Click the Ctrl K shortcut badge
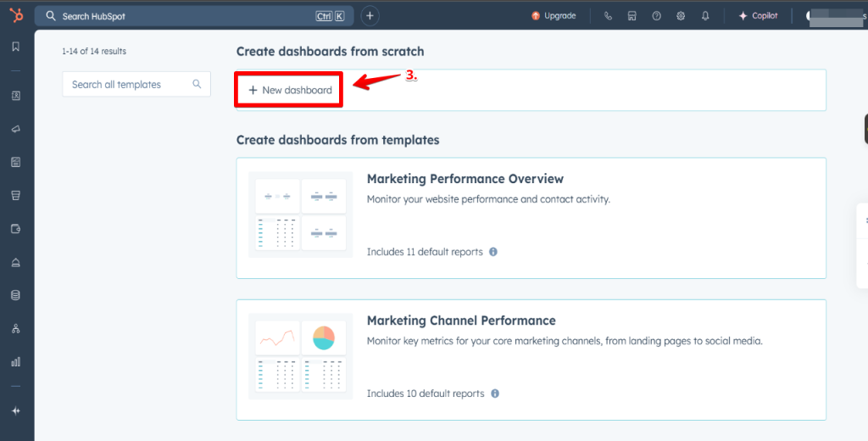868x441 pixels. pos(330,16)
